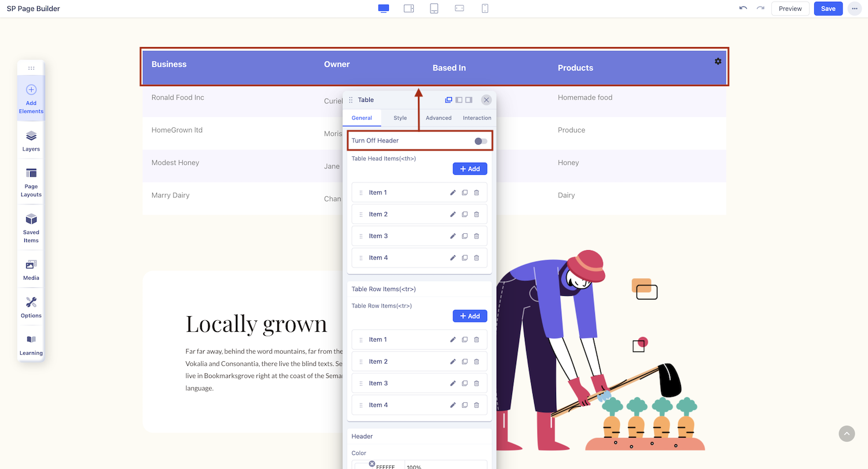
Task: Switch to landscape mobile device view
Action: [x=459, y=9]
